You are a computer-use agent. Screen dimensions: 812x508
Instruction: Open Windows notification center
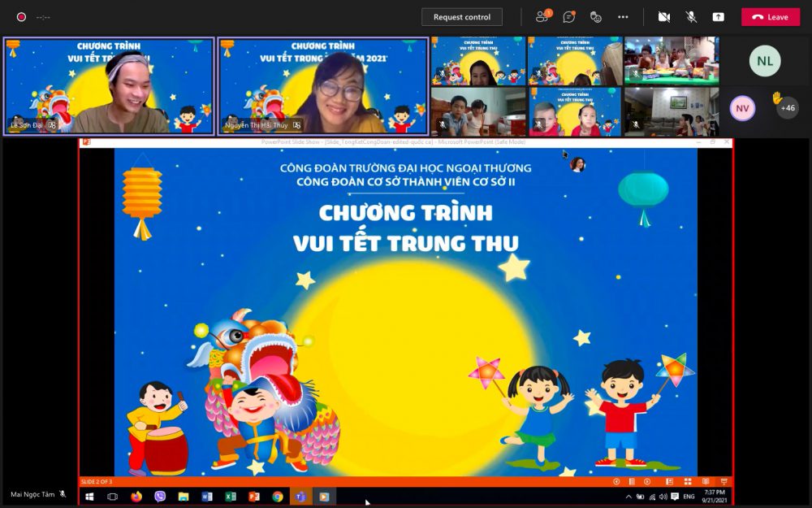[x=675, y=497]
